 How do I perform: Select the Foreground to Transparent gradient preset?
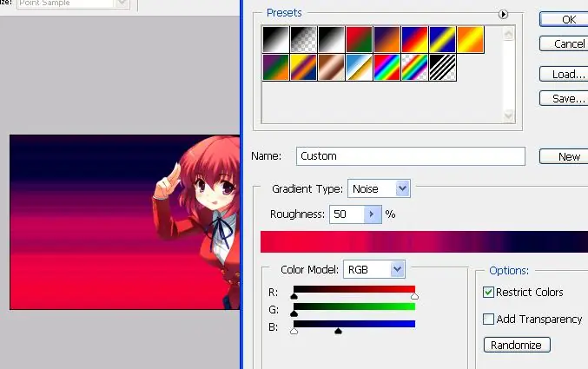pos(303,39)
